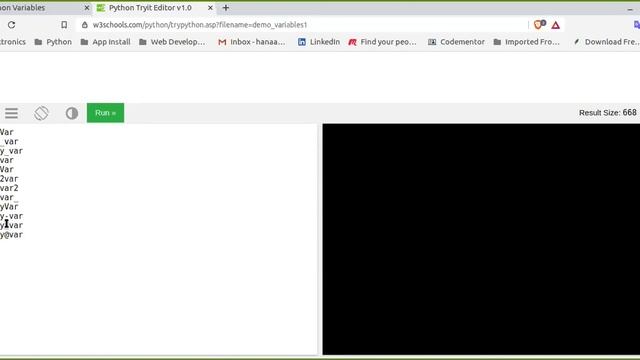Viewport: 640px width, 360px height.
Task: Close the Python Tryit Editor tab
Action: (210, 8)
